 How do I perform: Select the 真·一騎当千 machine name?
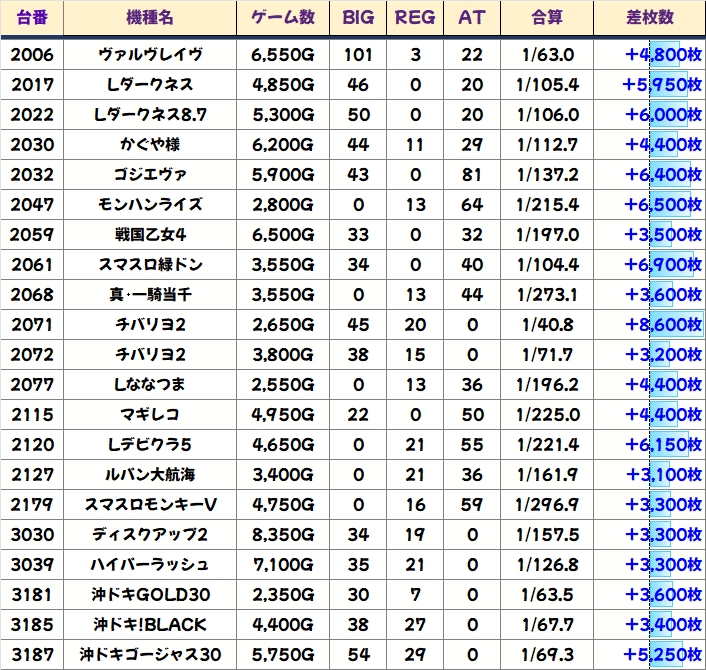tap(150, 294)
